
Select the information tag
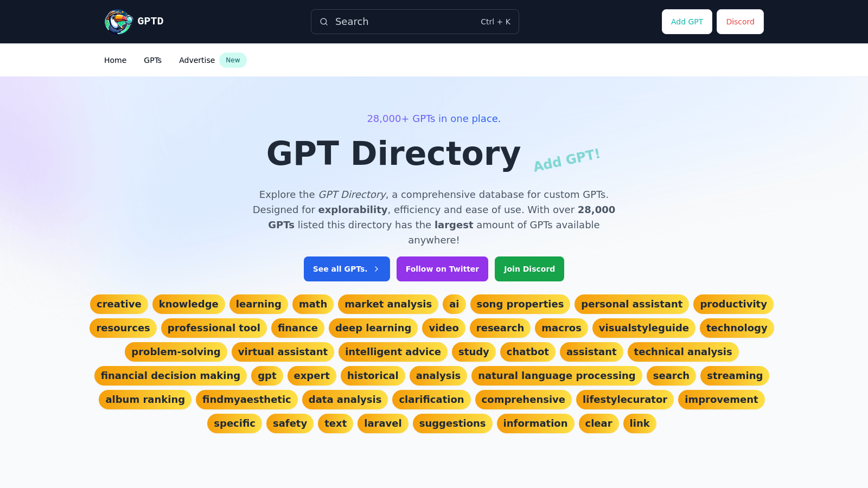tap(535, 423)
